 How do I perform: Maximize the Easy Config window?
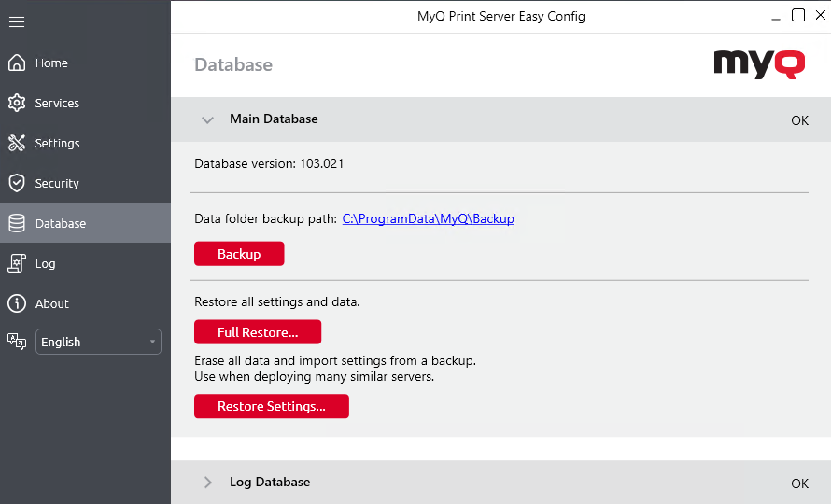coord(798,15)
